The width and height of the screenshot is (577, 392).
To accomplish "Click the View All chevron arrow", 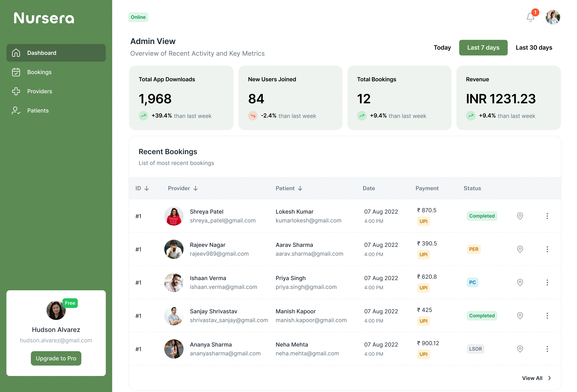I will tap(549, 378).
